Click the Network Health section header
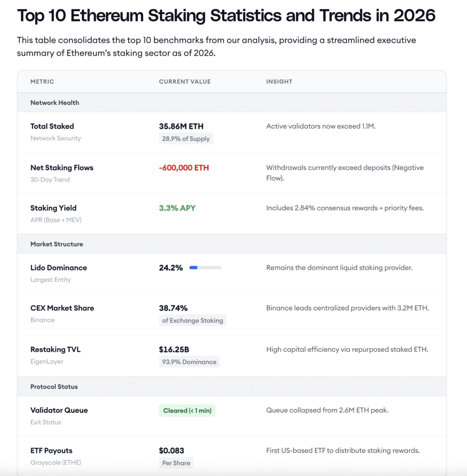 pyautogui.click(x=55, y=103)
